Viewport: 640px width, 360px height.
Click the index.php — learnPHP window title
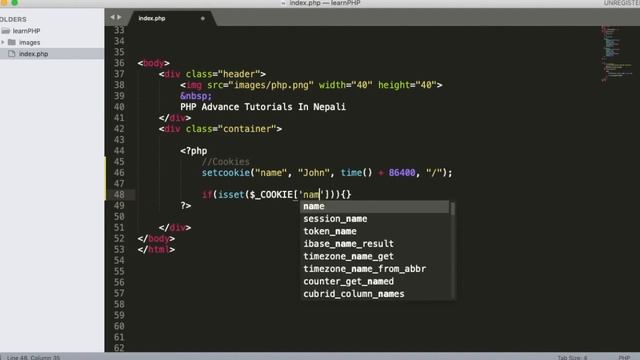pos(324,3)
